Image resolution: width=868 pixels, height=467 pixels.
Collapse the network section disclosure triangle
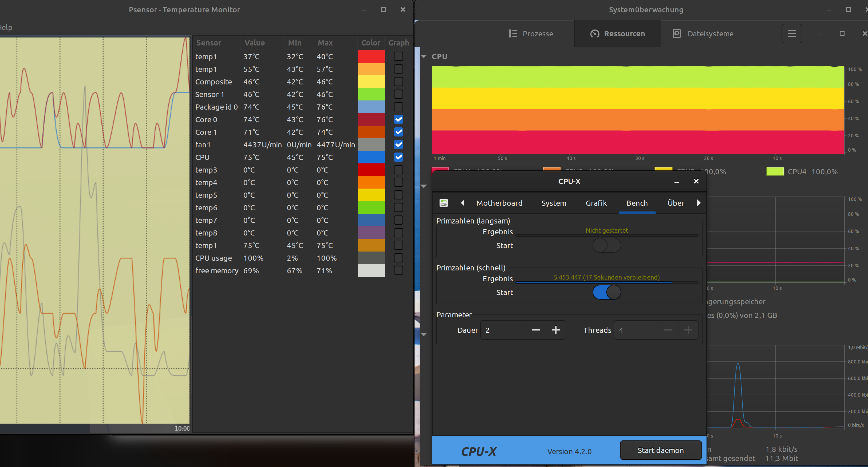coord(424,334)
